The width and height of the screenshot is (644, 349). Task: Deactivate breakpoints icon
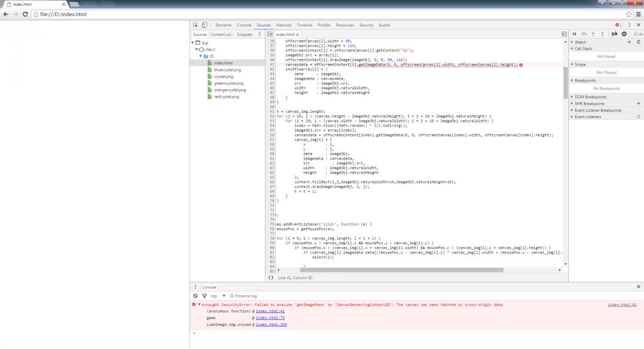[615, 34]
